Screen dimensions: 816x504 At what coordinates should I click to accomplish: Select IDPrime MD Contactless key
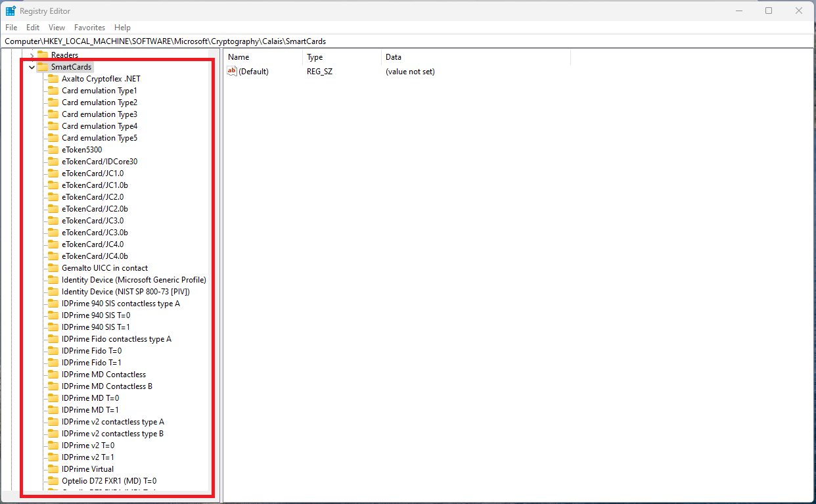click(104, 375)
